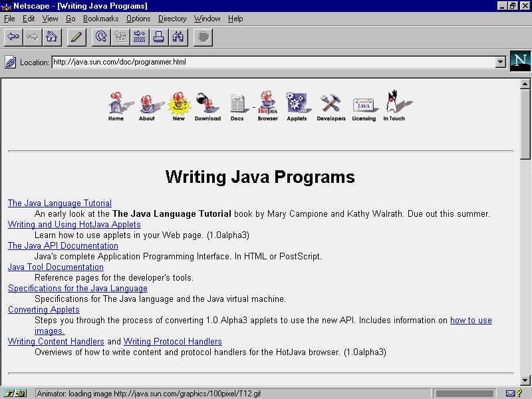Click the Open Location toolbar icon
The width and height of the screenshot is (532, 399).
pyautogui.click(x=140, y=37)
